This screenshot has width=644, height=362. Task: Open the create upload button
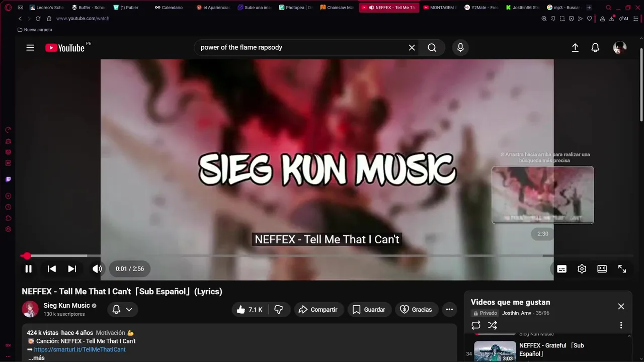tap(575, 48)
